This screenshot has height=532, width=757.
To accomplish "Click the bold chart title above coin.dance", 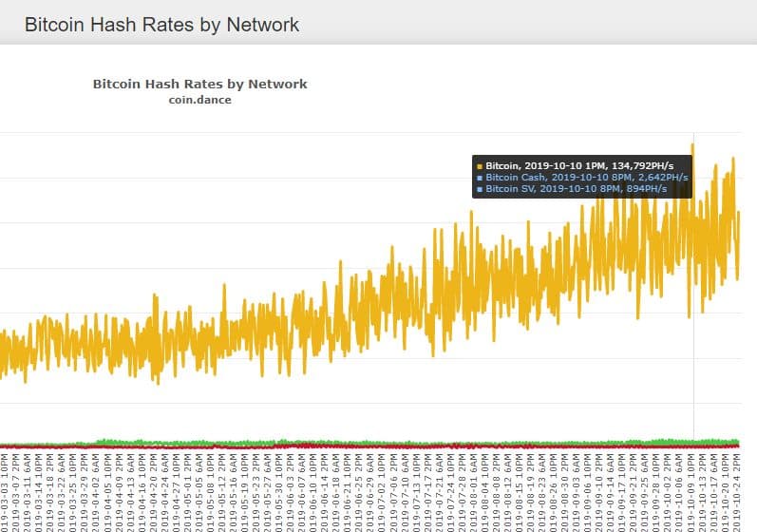I will pos(199,84).
